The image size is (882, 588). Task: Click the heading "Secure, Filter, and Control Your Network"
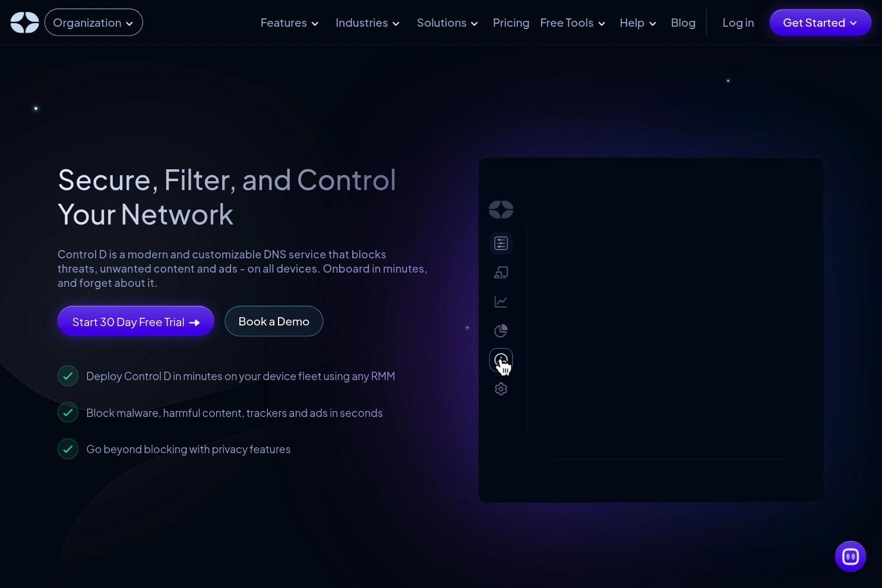[x=227, y=197]
